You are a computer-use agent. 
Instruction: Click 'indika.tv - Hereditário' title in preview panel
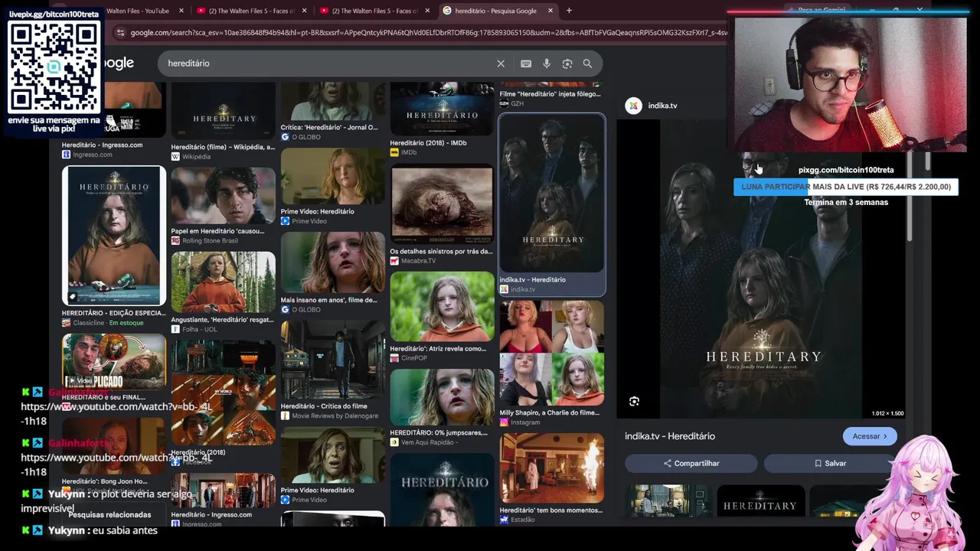[670, 436]
